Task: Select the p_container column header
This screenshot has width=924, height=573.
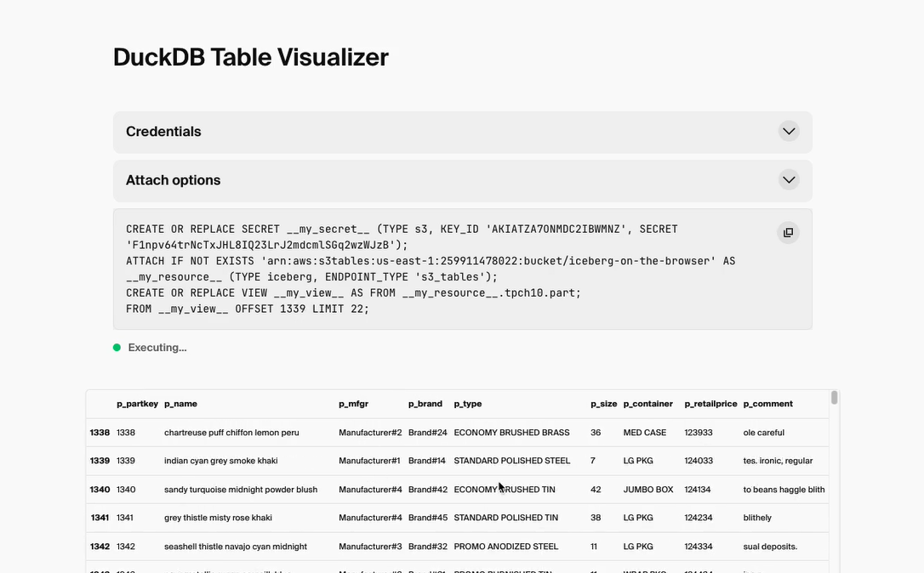Action: pos(647,404)
